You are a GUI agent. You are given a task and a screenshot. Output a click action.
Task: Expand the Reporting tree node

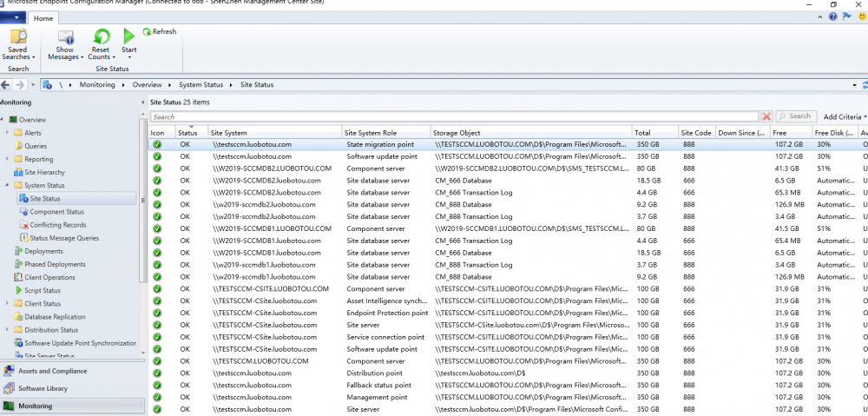pos(7,159)
